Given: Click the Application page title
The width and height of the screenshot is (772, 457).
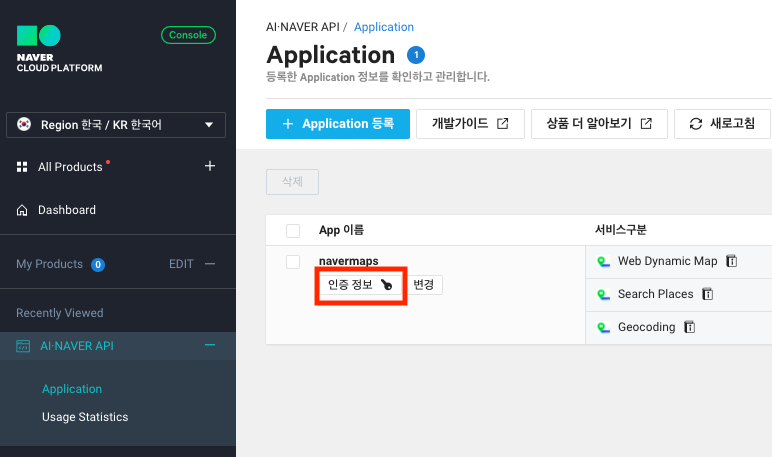Looking at the screenshot, I should point(331,55).
